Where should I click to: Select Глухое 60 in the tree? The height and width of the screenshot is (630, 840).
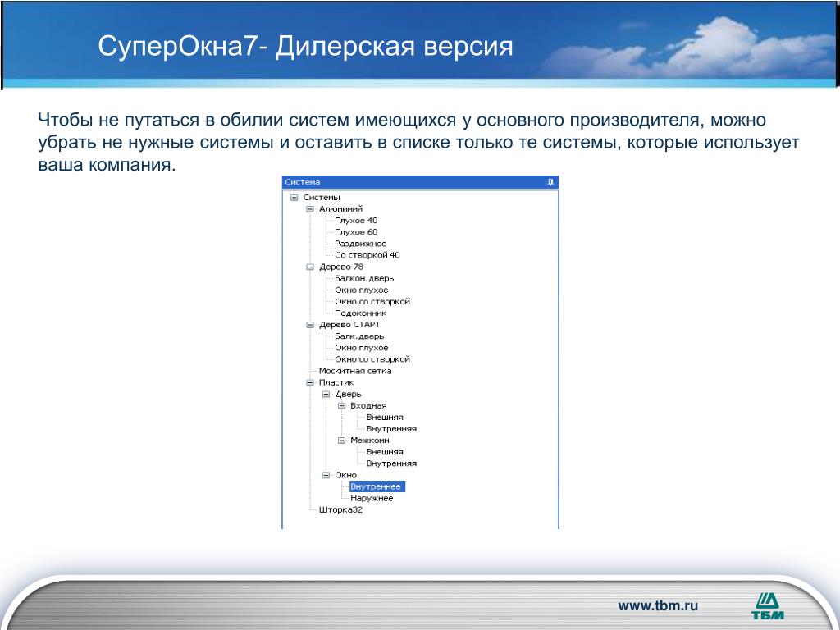(356, 232)
